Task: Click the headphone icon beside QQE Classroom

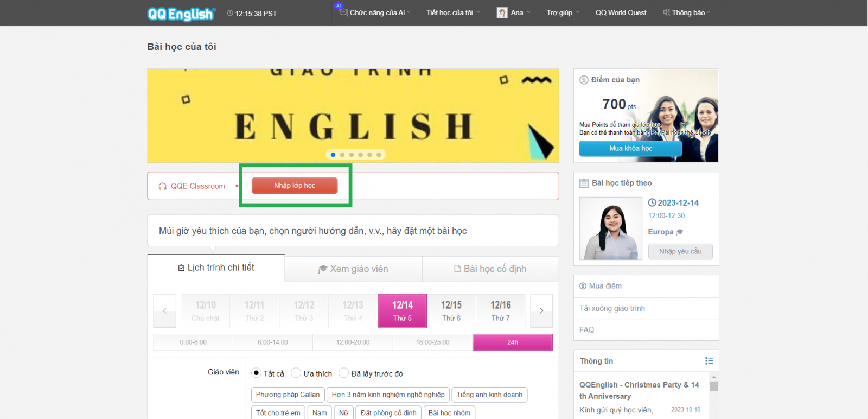Action: click(x=163, y=186)
